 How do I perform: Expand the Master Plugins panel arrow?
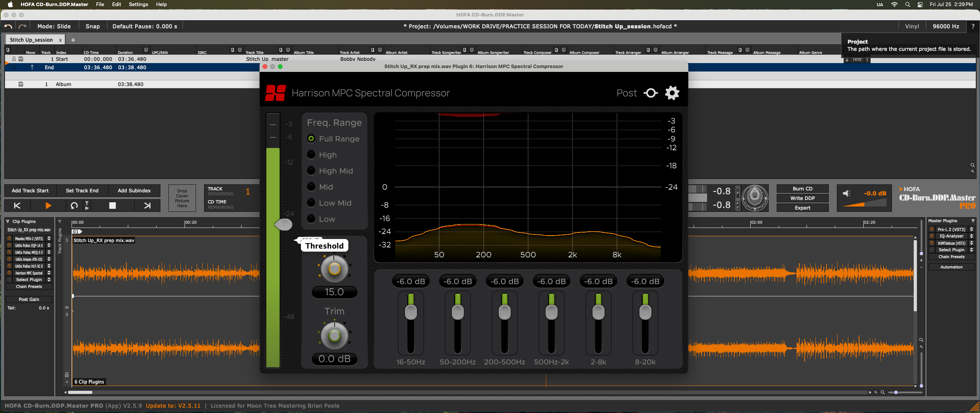point(973,221)
